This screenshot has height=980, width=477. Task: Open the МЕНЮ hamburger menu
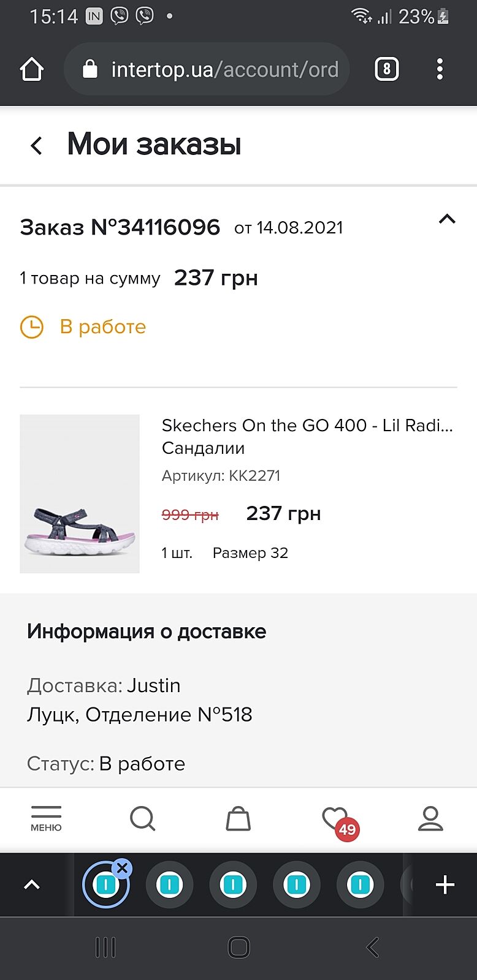(46, 818)
